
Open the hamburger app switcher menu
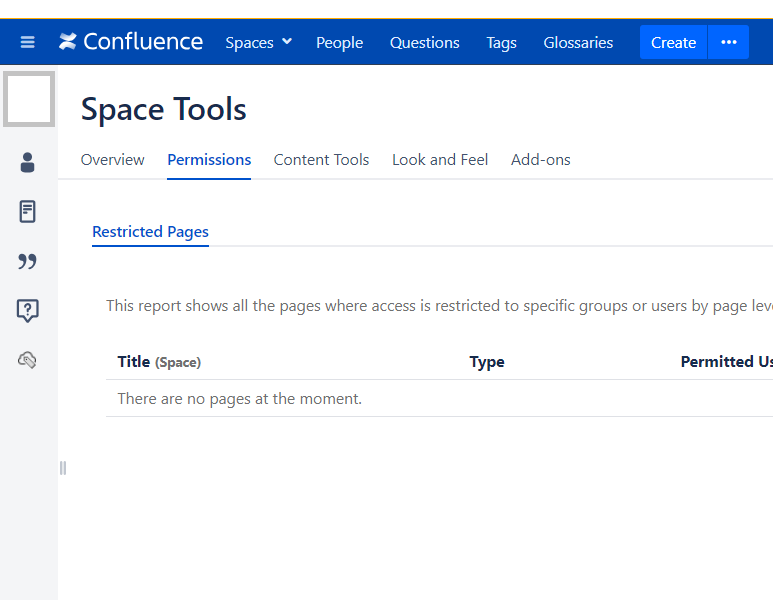[x=28, y=42]
